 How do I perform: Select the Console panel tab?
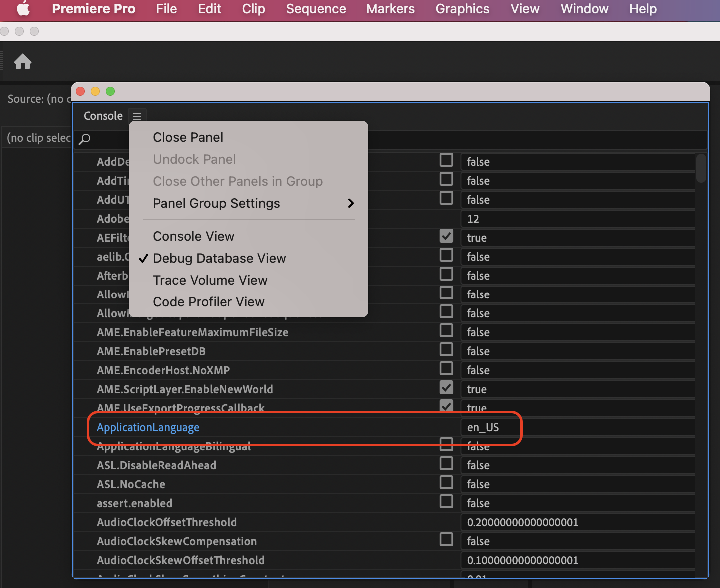[x=103, y=116]
